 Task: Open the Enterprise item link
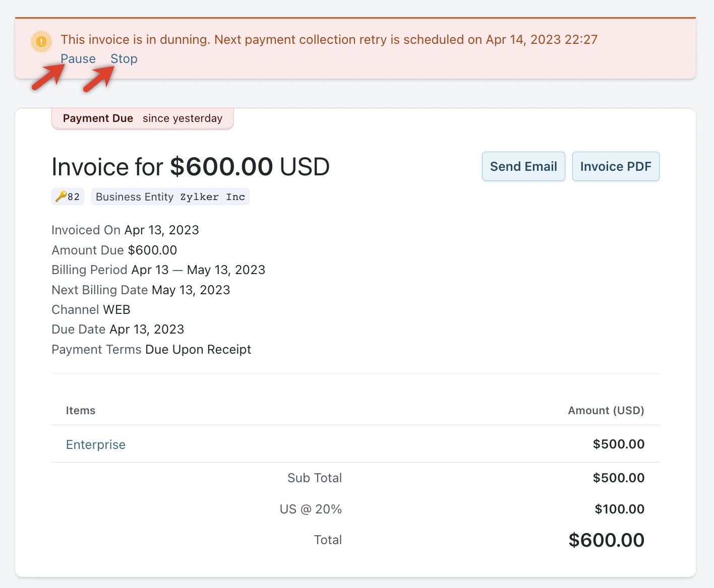click(96, 444)
